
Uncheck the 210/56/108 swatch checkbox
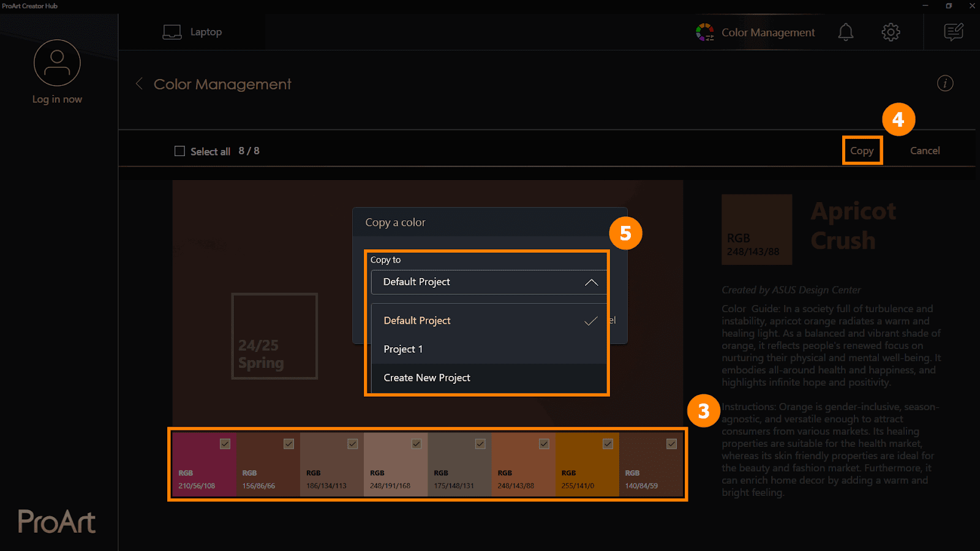pyautogui.click(x=225, y=444)
